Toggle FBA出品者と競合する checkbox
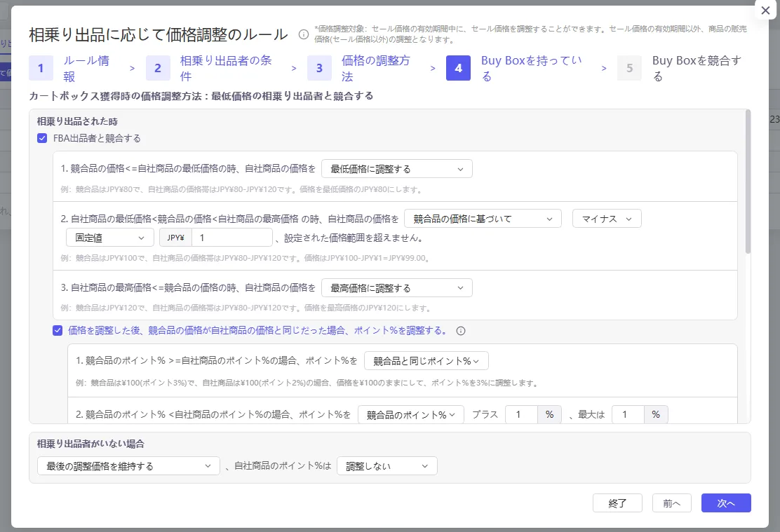This screenshot has width=780, height=532. [x=42, y=138]
